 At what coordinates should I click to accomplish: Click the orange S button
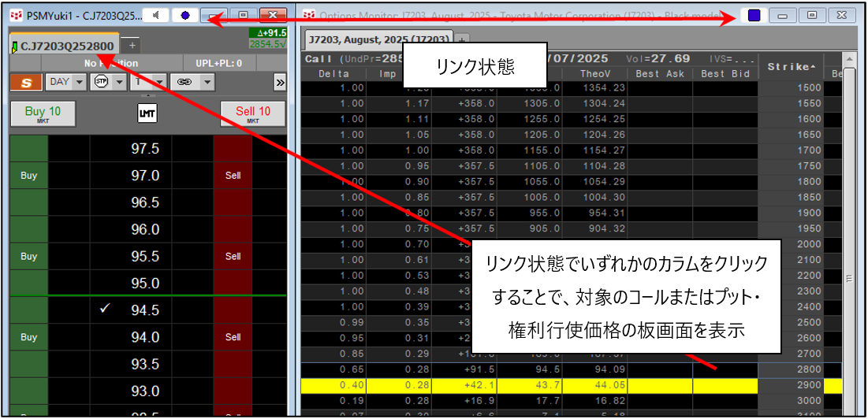click(x=26, y=82)
